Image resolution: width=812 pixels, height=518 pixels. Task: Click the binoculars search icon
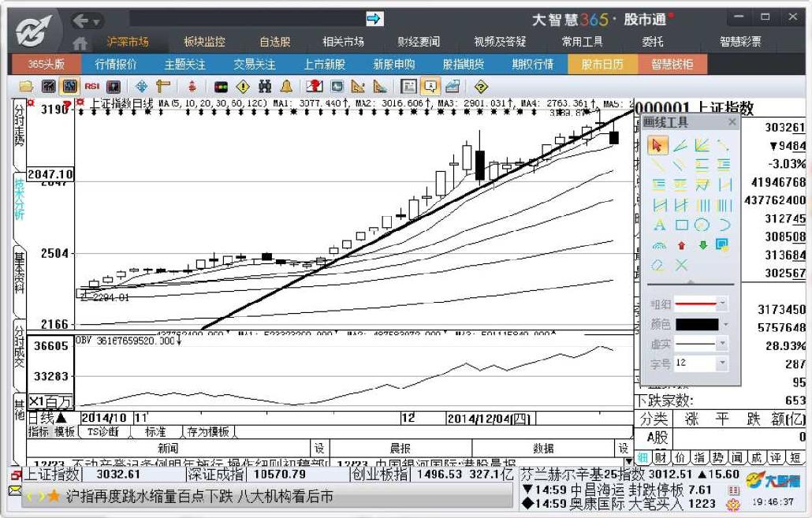tap(265, 87)
